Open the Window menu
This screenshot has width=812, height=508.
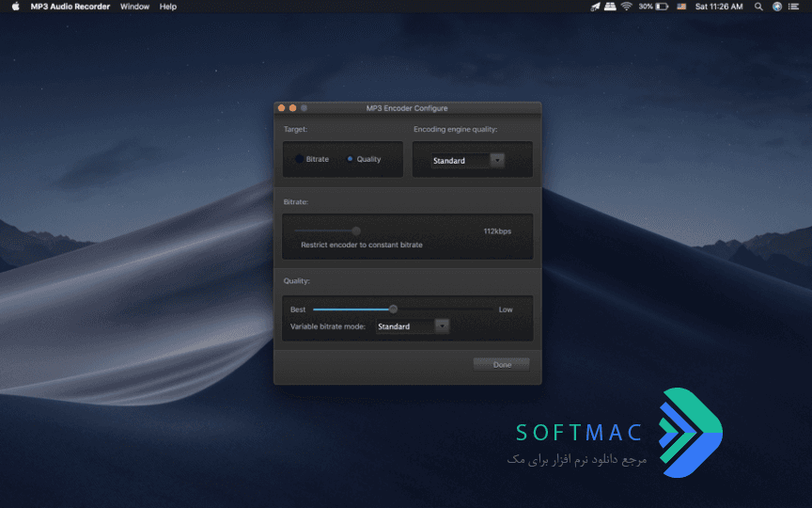click(134, 7)
